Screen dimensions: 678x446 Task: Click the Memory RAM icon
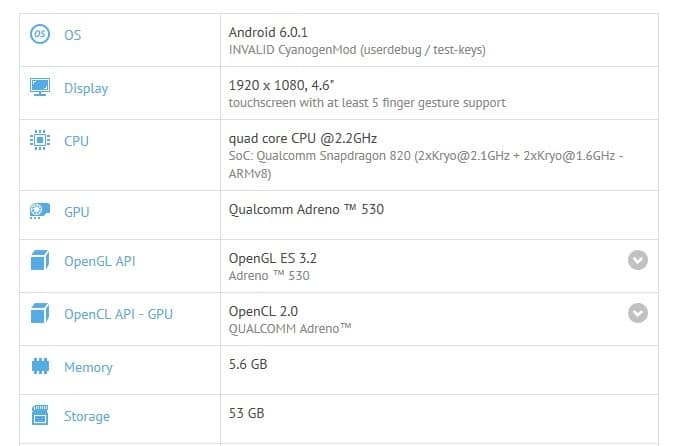pos(41,367)
